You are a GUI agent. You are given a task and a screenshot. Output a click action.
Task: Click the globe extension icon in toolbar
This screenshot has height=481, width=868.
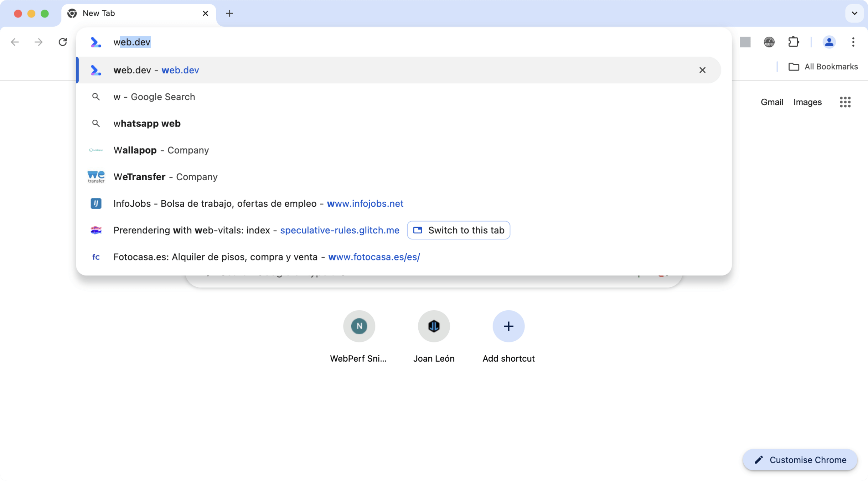769,42
